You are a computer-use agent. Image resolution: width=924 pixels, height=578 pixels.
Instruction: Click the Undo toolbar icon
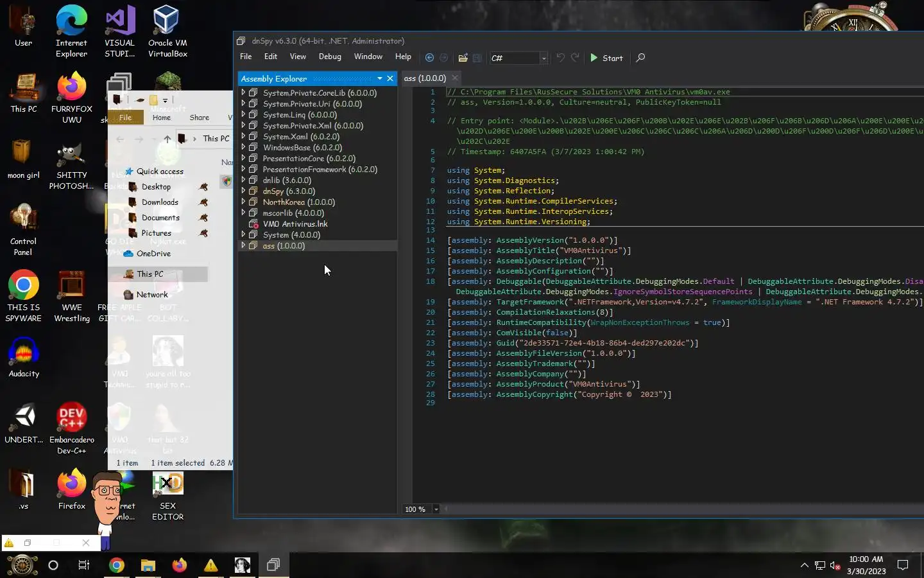560,58
